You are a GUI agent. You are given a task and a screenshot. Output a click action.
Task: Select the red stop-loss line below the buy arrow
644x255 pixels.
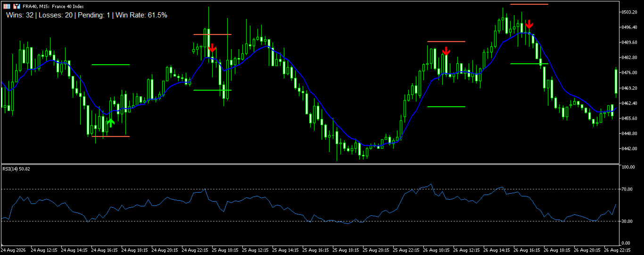tap(110, 136)
